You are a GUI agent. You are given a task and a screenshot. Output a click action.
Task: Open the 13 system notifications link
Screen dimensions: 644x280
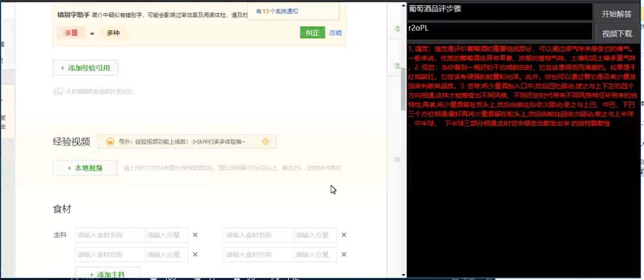pos(277,11)
